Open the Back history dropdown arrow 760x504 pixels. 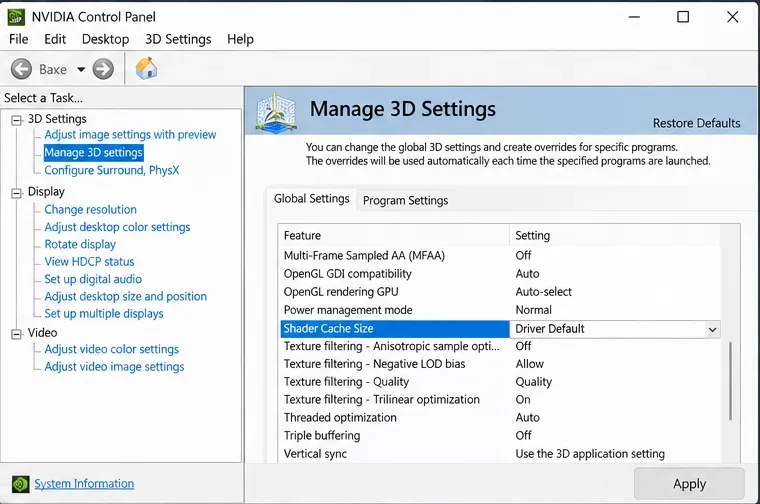pos(81,70)
